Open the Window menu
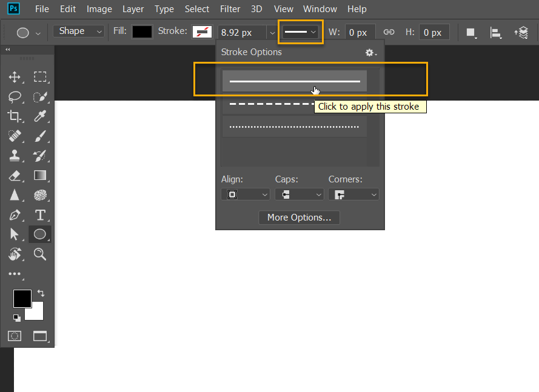The image size is (539, 392). click(x=320, y=8)
